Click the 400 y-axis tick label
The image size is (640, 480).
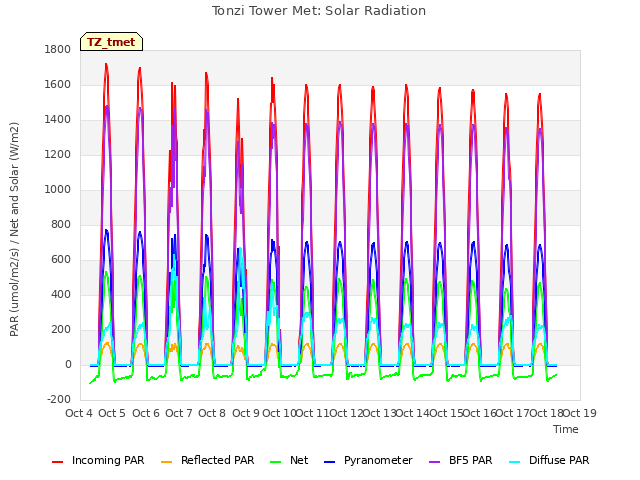(61, 295)
